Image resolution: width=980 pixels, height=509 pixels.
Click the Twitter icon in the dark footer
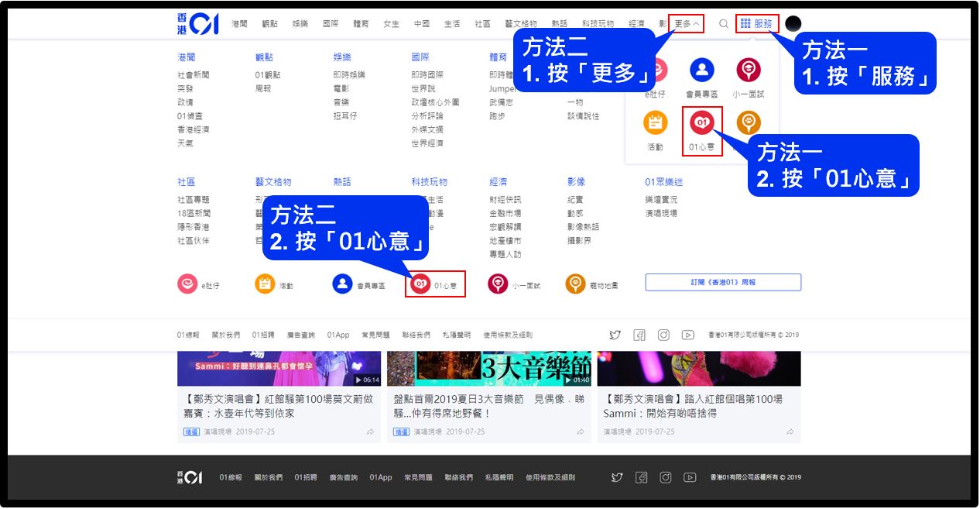pos(617,477)
